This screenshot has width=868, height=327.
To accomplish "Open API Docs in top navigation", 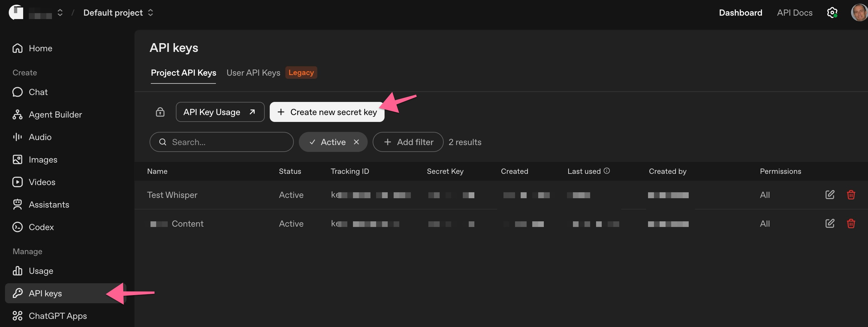I will coord(794,13).
